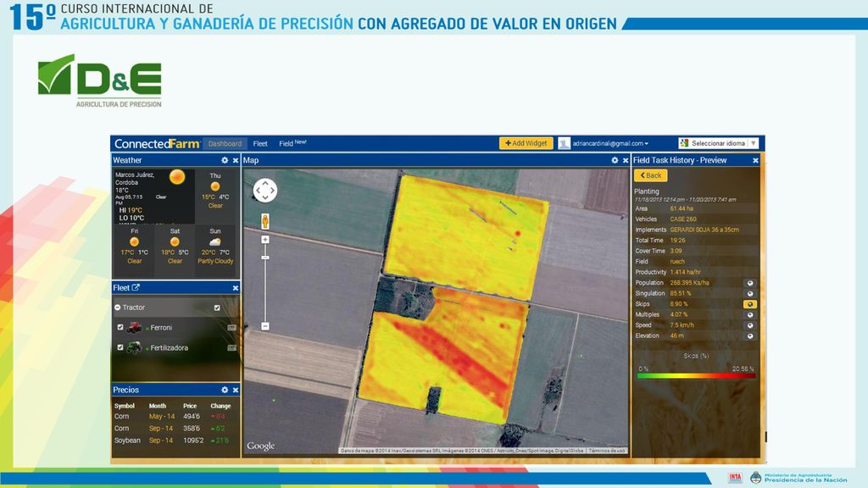Toggle the Tractor group checkbox

217,308
